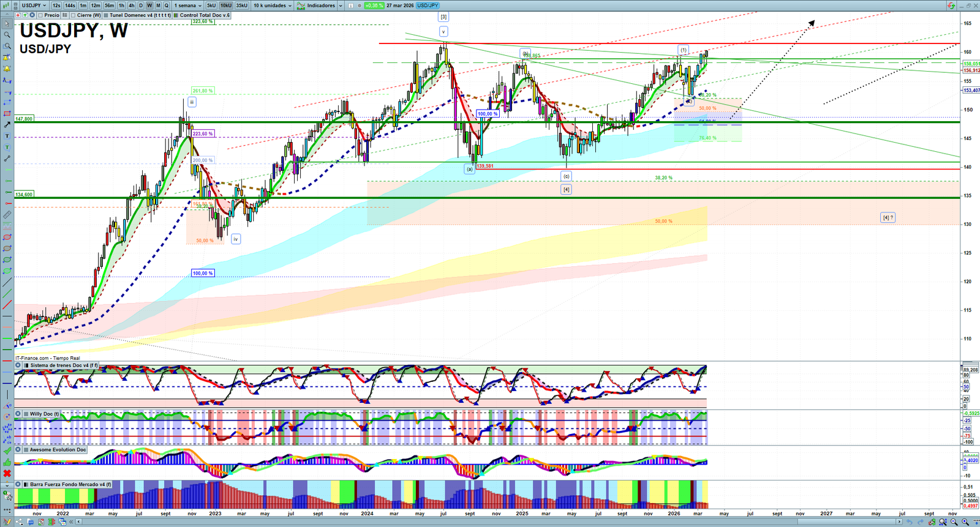Choose the red diagonal line tool
This screenshot has width=980, height=527.
point(7,305)
